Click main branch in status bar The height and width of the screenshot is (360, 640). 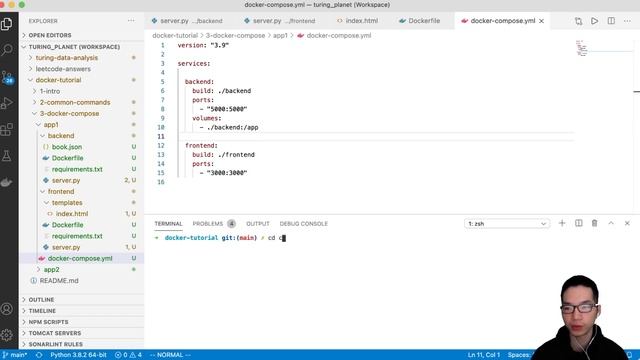click(x=15, y=355)
